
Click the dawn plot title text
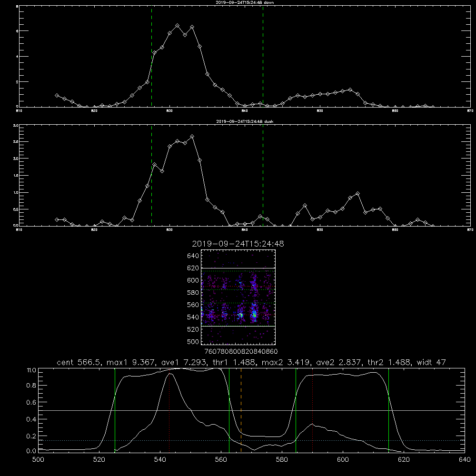[245, 2]
